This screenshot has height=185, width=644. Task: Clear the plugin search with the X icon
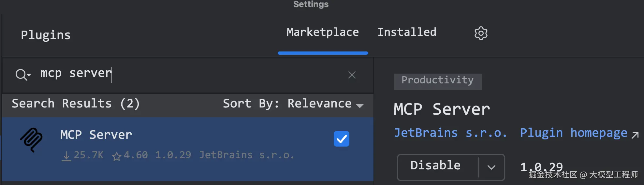[x=352, y=75]
